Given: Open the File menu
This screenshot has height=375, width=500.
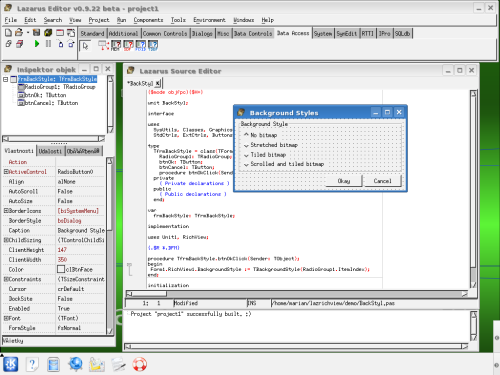Looking at the screenshot, I should click(x=11, y=20).
